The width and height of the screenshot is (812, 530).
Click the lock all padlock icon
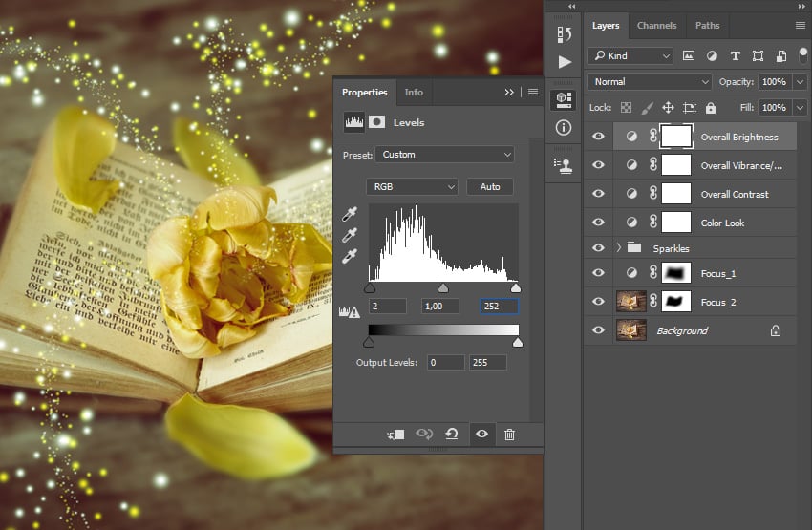711,108
